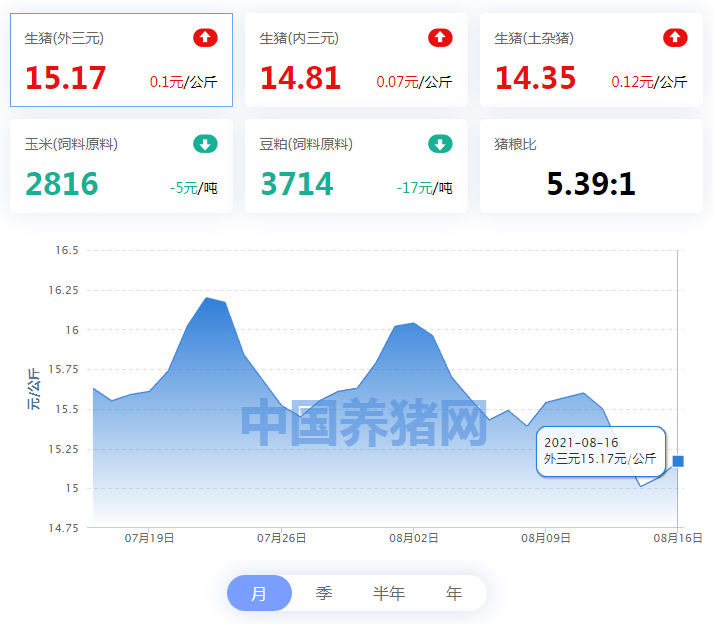Open the 生猪(内三元) price card
This screenshot has height=624, width=714.
[x=357, y=60]
